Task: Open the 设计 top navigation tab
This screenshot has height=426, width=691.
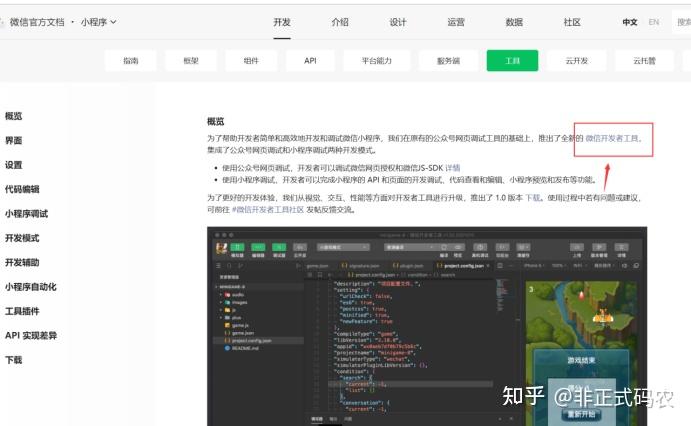Action: [x=398, y=22]
